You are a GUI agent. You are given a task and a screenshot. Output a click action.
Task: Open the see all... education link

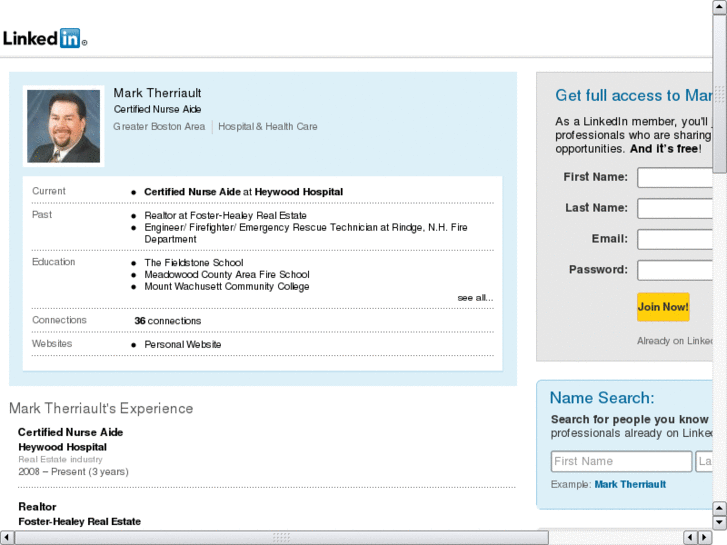click(475, 298)
